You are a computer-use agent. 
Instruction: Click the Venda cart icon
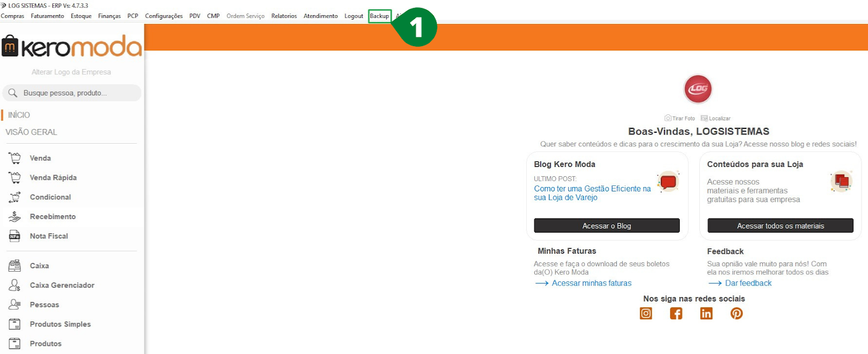point(15,158)
